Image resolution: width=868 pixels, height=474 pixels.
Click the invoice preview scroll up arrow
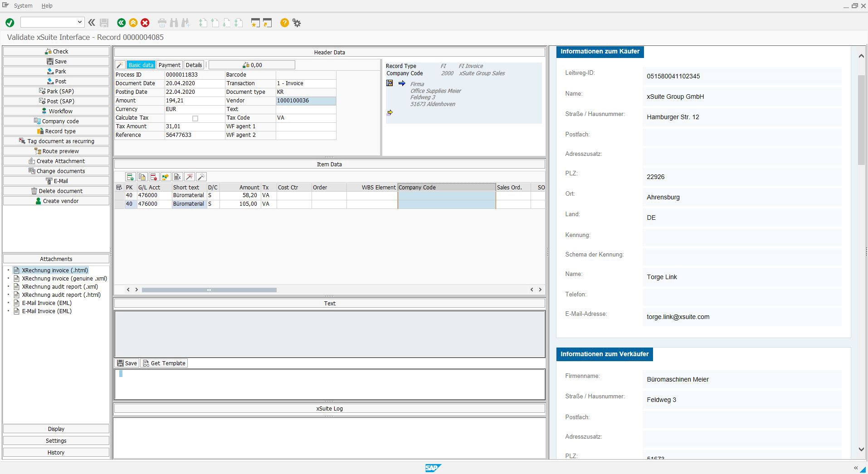point(861,56)
